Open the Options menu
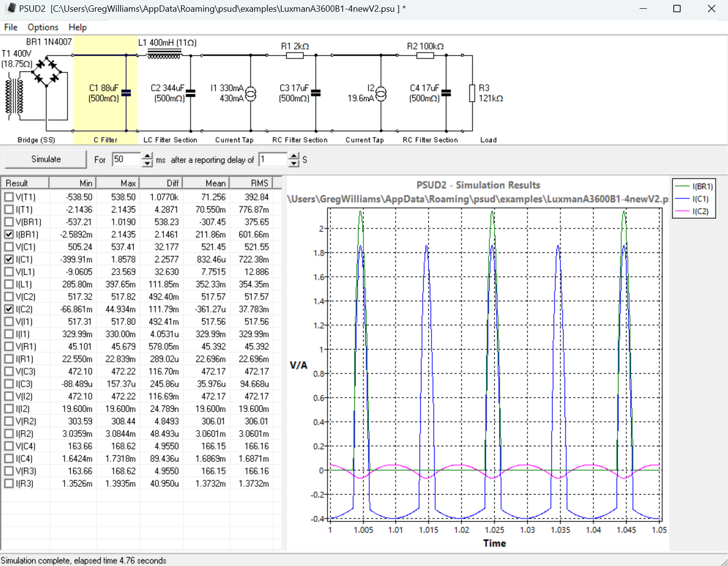Image resolution: width=728 pixels, height=566 pixels. click(x=43, y=27)
